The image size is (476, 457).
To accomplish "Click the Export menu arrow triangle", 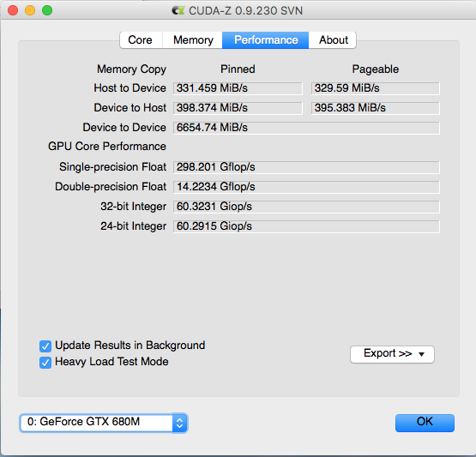I will click(421, 354).
